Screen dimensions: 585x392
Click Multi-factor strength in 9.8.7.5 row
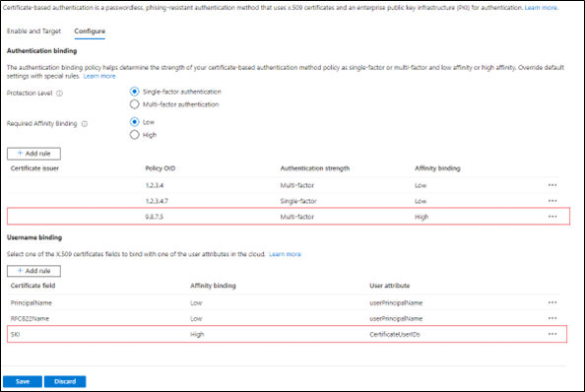[297, 217]
